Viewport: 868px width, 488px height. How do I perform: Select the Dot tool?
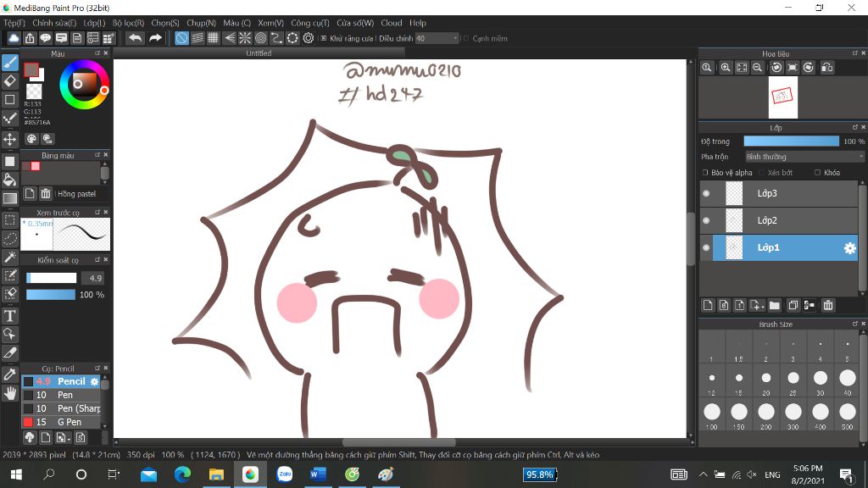pyautogui.click(x=10, y=119)
